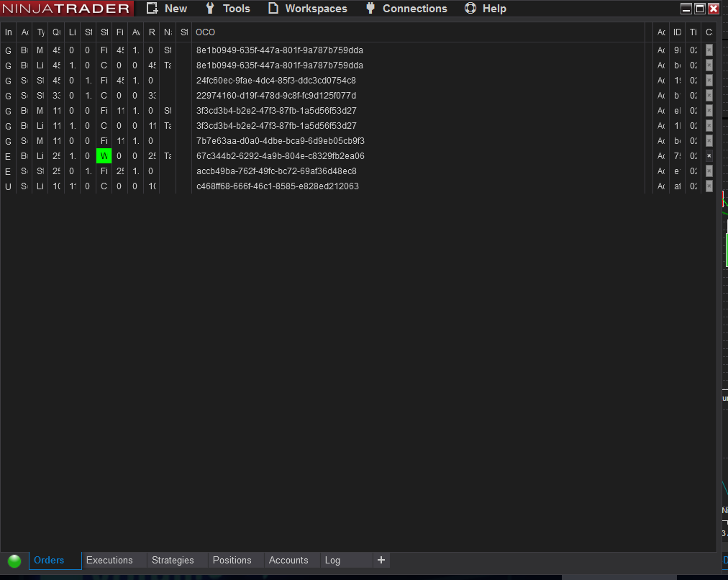This screenshot has height=580, width=728.
Task: Close the NinjaTrader window
Action: (x=714, y=9)
